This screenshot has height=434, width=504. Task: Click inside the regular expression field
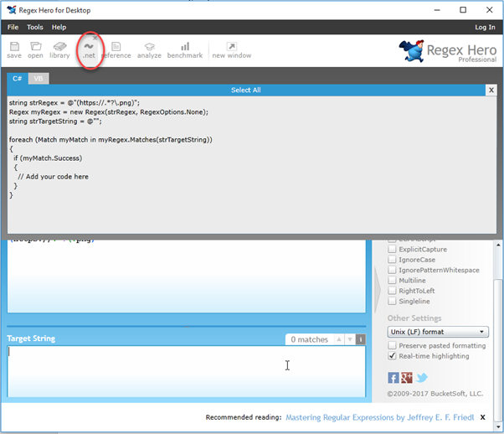(187, 276)
